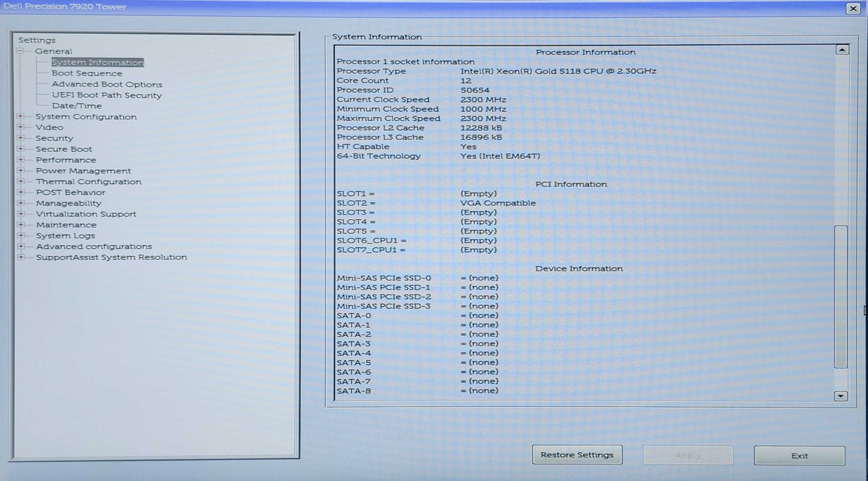This screenshot has height=481, width=868.
Task: Expand the Thermal Configuration category
Action: pos(21,181)
